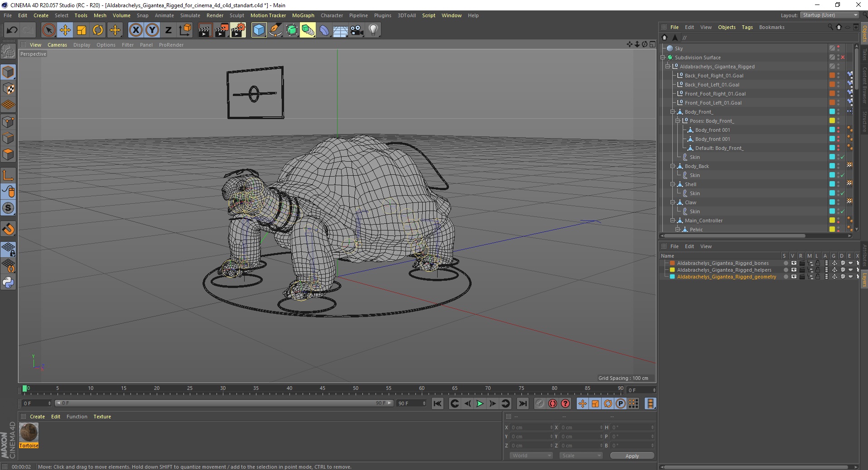
Task: Switch to Points mode
Action: [8, 122]
